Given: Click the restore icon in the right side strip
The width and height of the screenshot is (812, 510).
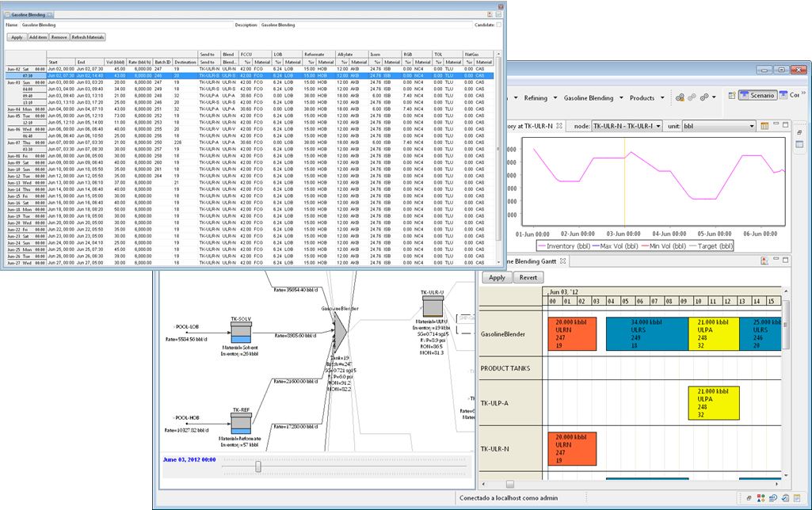Looking at the screenshot, I should (x=799, y=133).
